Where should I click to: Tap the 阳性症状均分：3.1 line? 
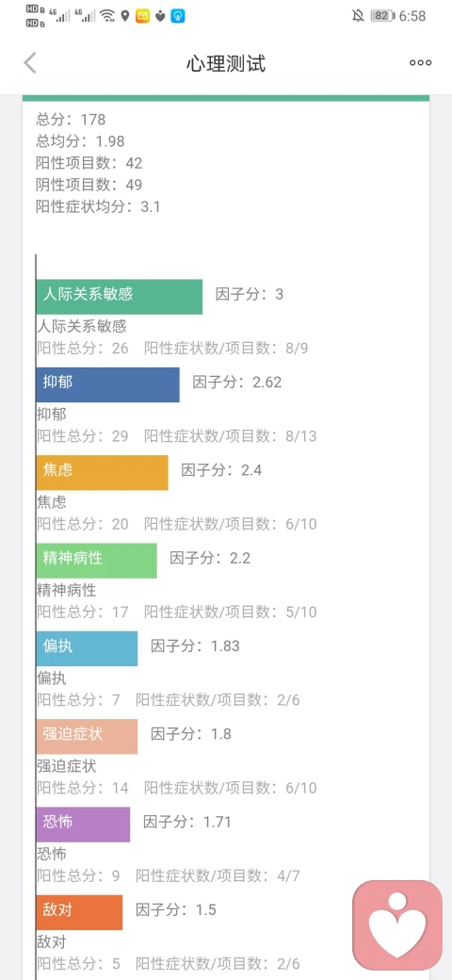pos(99,207)
